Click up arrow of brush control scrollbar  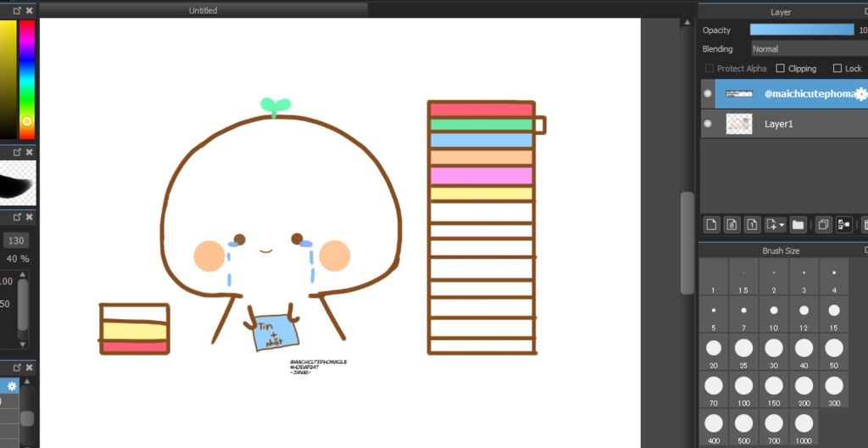click(x=23, y=274)
